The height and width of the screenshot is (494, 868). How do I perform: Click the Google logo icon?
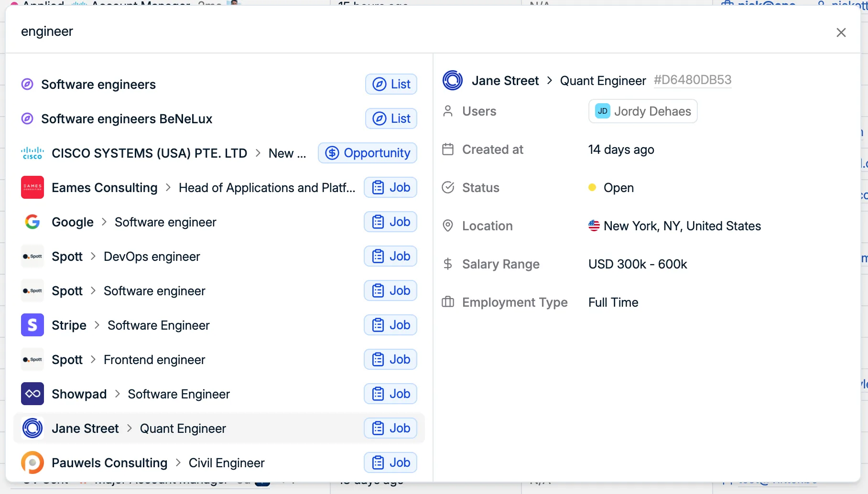(x=33, y=222)
